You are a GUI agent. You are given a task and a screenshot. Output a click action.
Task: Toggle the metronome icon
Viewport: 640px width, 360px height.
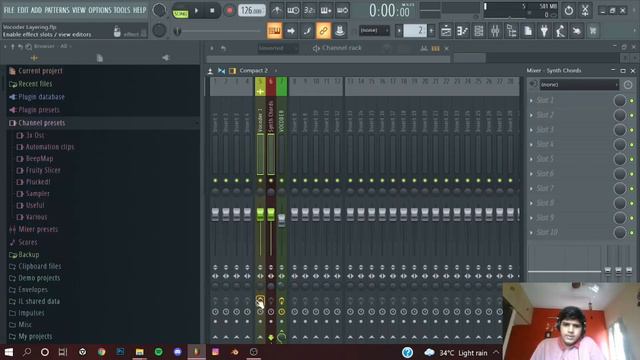coord(277,10)
